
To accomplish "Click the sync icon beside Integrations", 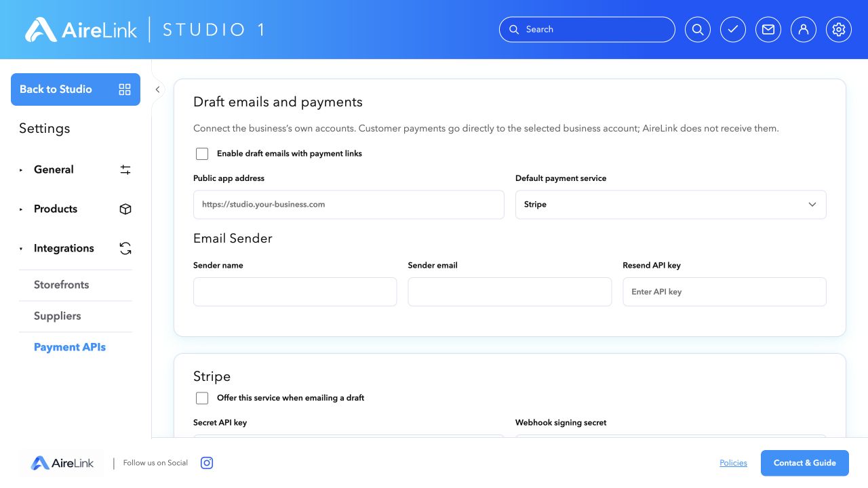I will [125, 248].
